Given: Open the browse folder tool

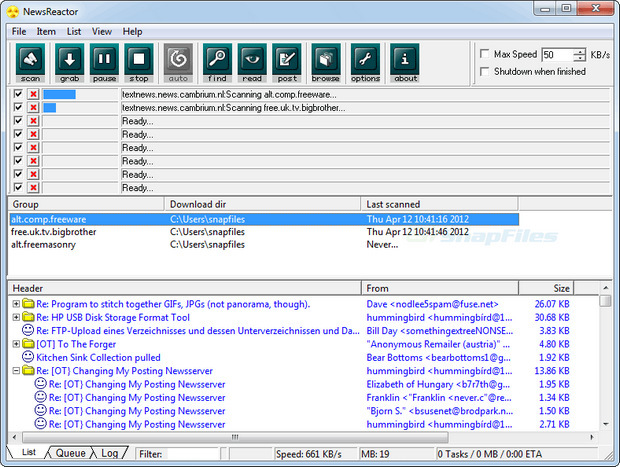Looking at the screenshot, I should pyautogui.click(x=326, y=63).
